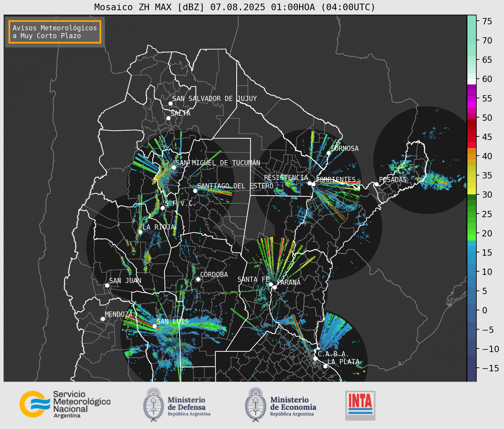Click the SANTIAGO DEL ESTERO label

click(235, 186)
